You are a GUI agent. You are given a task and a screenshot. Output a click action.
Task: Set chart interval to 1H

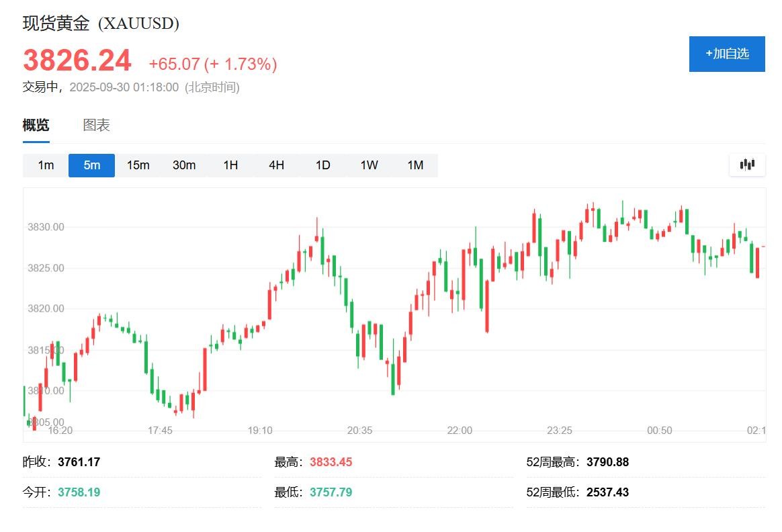[230, 165]
